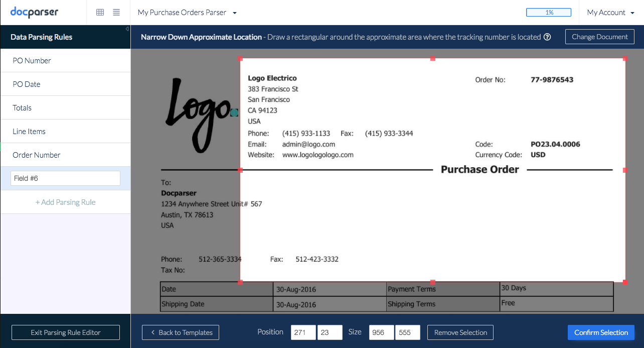Viewport: 644px width, 348px height.
Task: Select the Order Number parsing rule
Action: pyautogui.click(x=65, y=155)
